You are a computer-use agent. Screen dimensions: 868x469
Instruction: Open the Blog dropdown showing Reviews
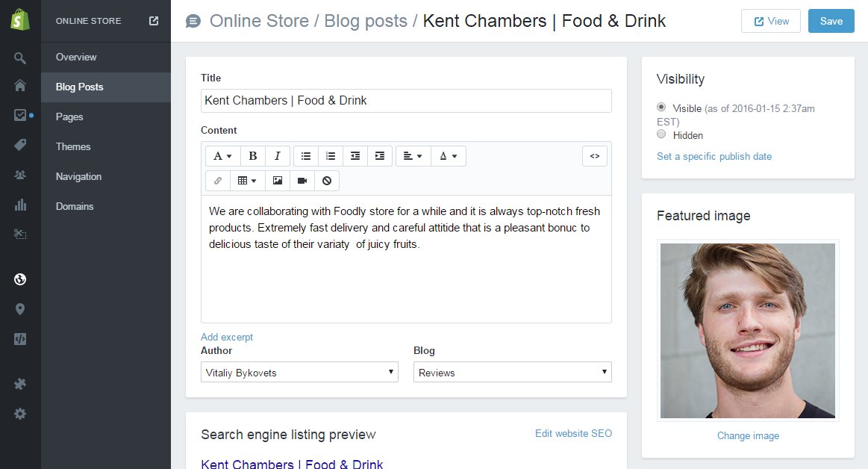pos(512,372)
